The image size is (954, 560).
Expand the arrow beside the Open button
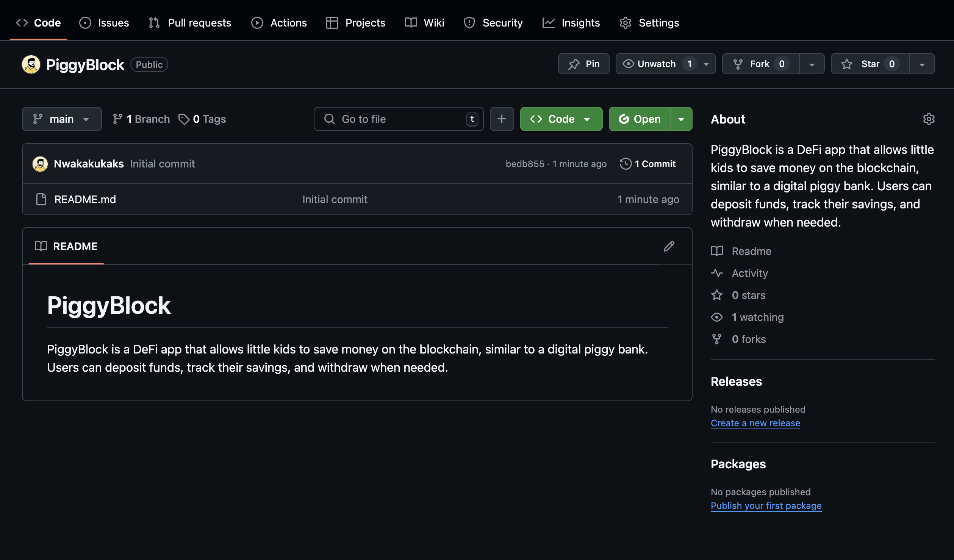click(x=681, y=119)
